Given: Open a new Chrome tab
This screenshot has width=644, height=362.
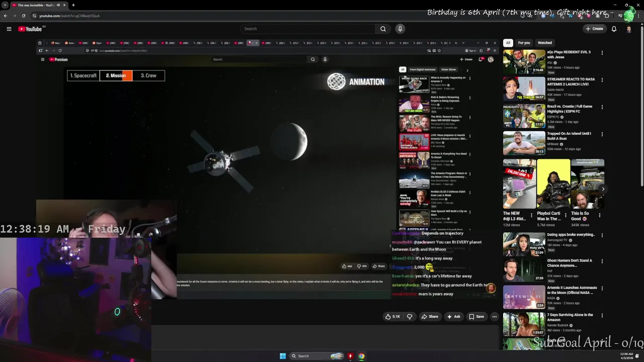Looking at the screenshot, I should click(73, 5).
